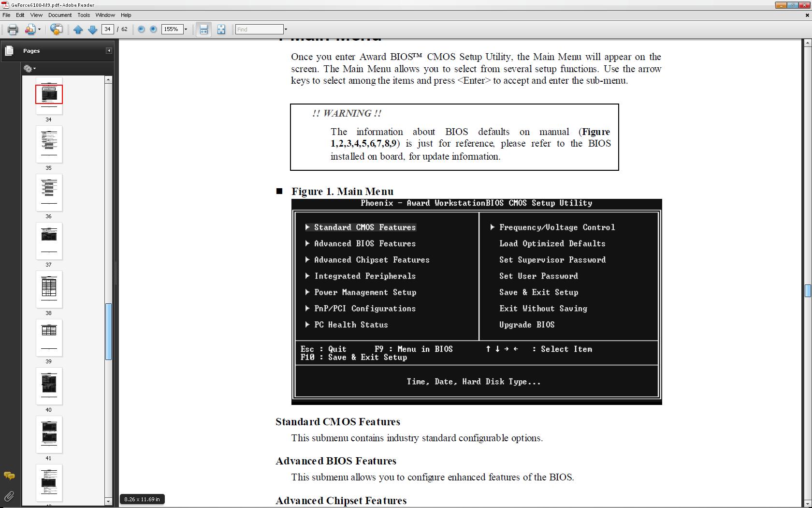Click 'PC Health Status' in the figure
812x508 pixels.
tap(351, 325)
